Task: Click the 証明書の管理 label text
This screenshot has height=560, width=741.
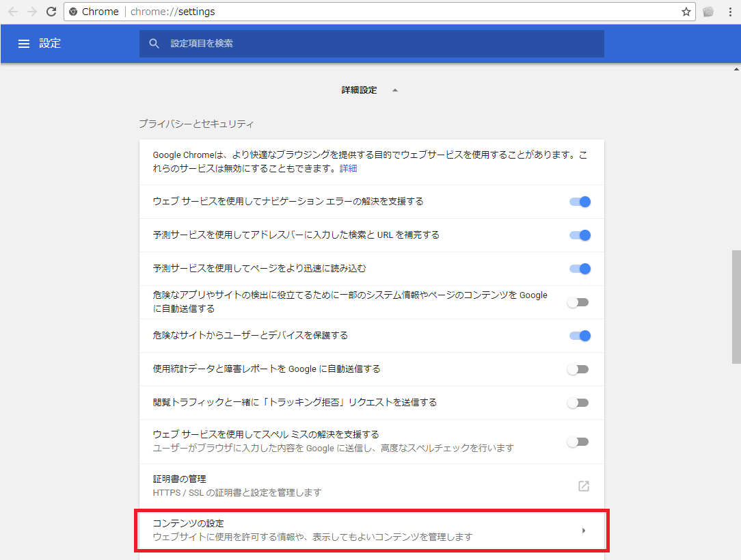Action: click(179, 479)
